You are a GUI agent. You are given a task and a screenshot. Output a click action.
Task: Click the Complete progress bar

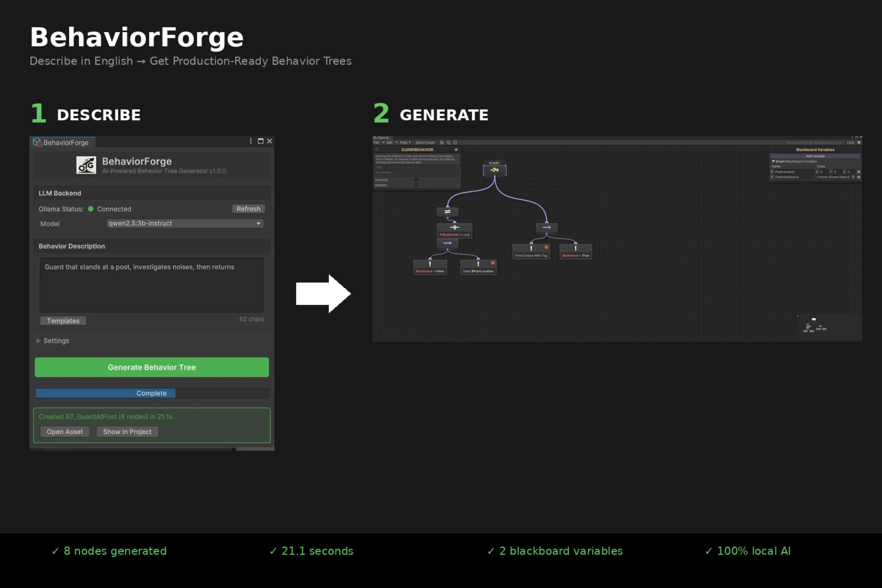[152, 393]
